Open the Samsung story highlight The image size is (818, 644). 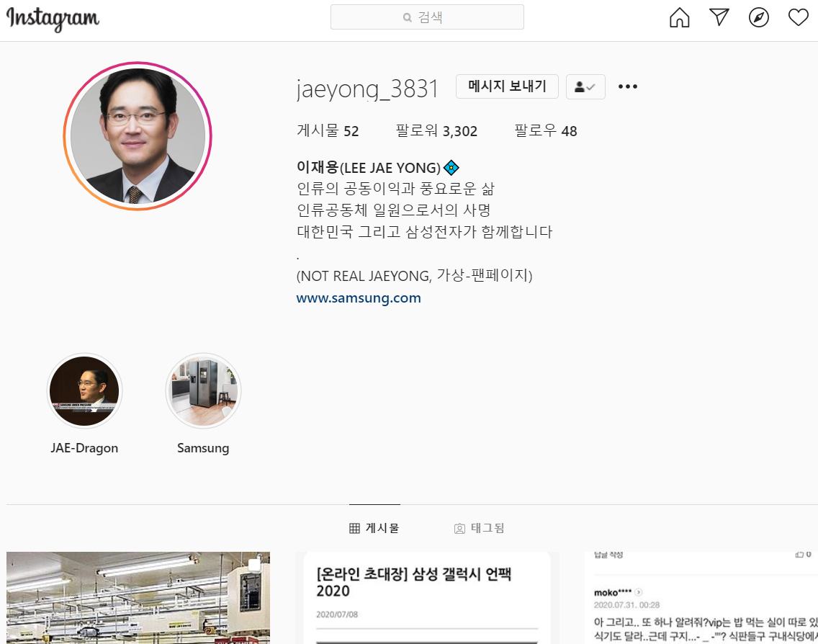203,390
